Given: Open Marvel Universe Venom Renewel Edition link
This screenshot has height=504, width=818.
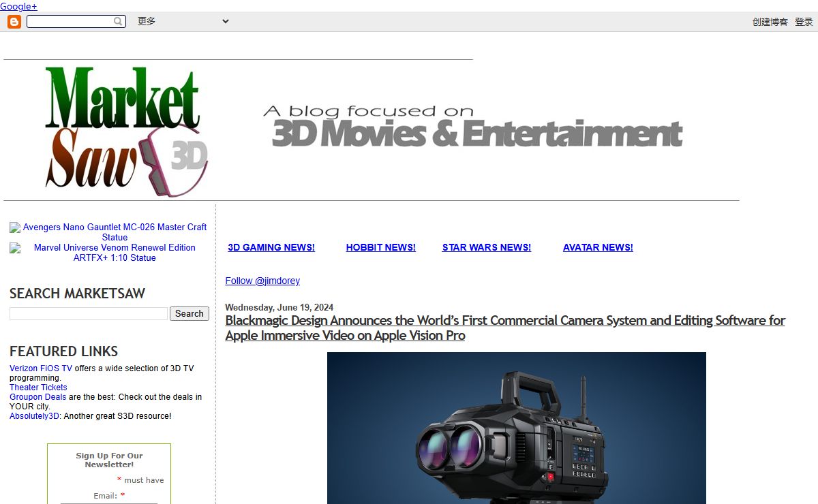Looking at the screenshot, I should [115, 253].
